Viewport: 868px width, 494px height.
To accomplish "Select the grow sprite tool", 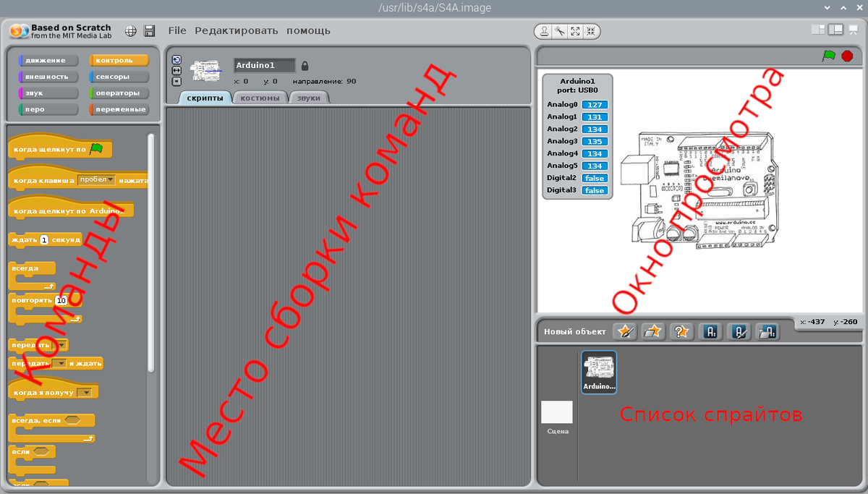I will [x=576, y=31].
